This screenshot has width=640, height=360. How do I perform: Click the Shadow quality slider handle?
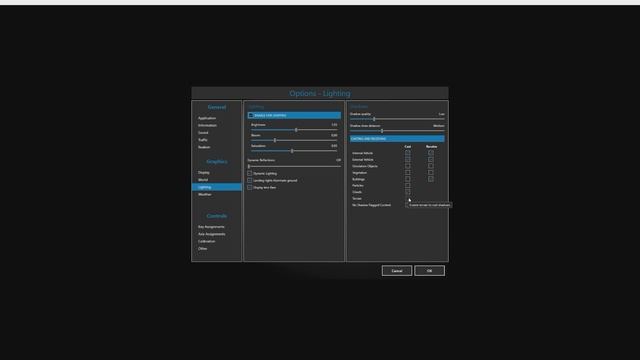374,119
